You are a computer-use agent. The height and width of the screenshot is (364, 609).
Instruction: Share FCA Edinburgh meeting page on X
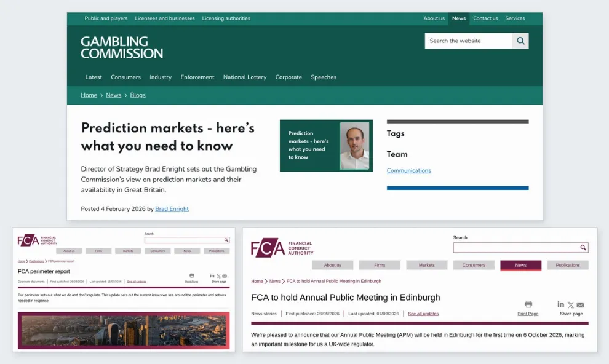click(570, 305)
